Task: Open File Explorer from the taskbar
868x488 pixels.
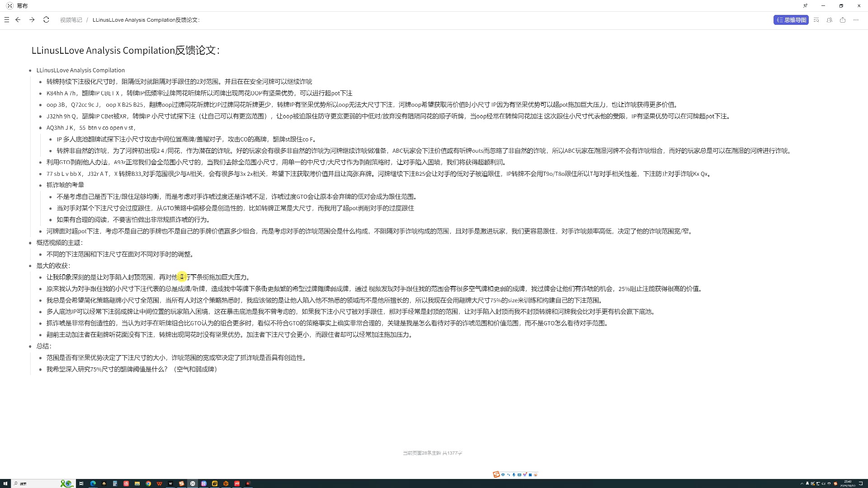Action: coord(137,483)
